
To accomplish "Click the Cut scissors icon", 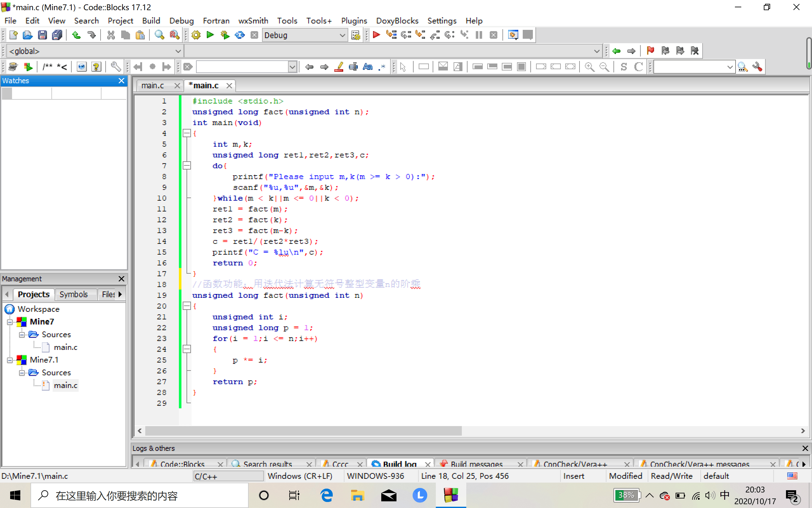I will click(111, 35).
